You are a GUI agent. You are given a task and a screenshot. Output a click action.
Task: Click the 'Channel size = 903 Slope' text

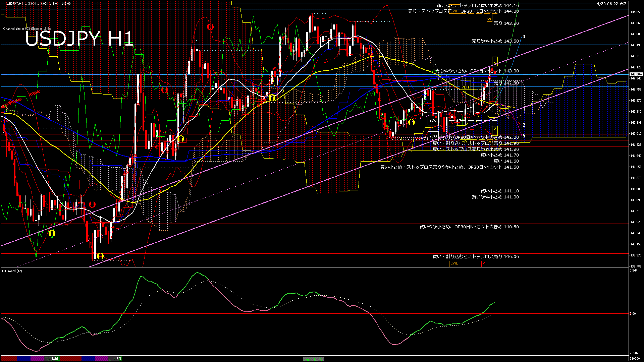coord(27,29)
